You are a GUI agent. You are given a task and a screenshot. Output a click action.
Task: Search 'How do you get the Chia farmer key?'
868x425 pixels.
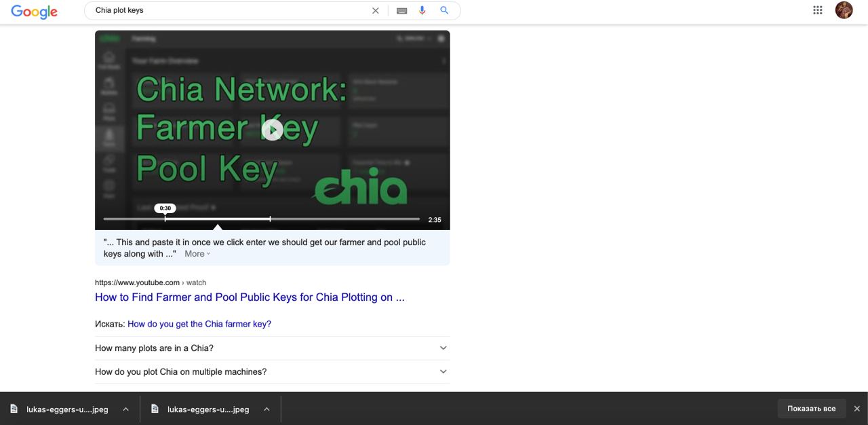(199, 324)
